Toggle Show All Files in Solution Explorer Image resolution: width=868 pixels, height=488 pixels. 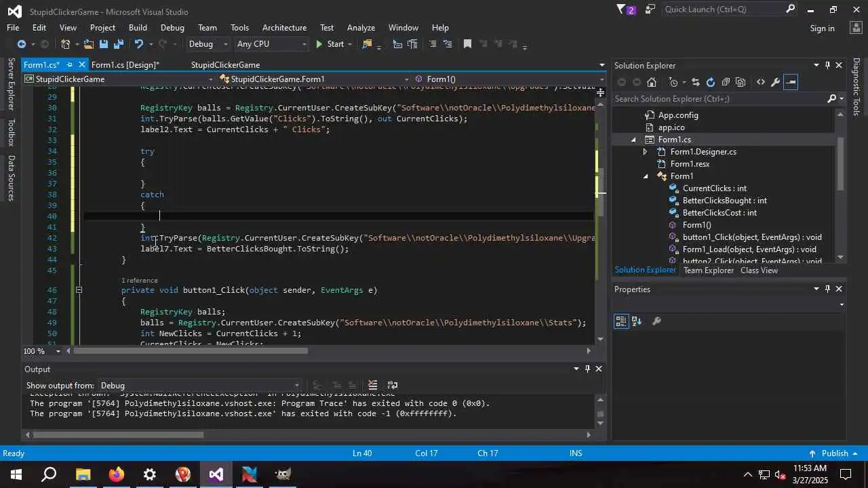click(x=741, y=82)
